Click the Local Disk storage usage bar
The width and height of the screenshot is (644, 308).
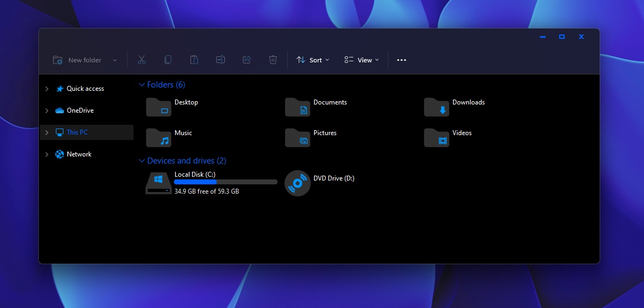(225, 182)
